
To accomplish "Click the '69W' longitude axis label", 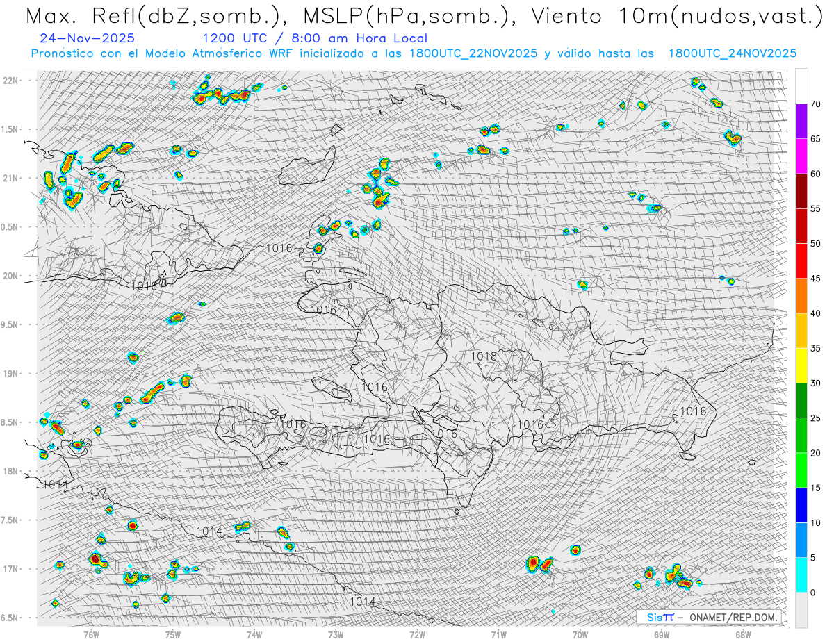I will (662, 634).
